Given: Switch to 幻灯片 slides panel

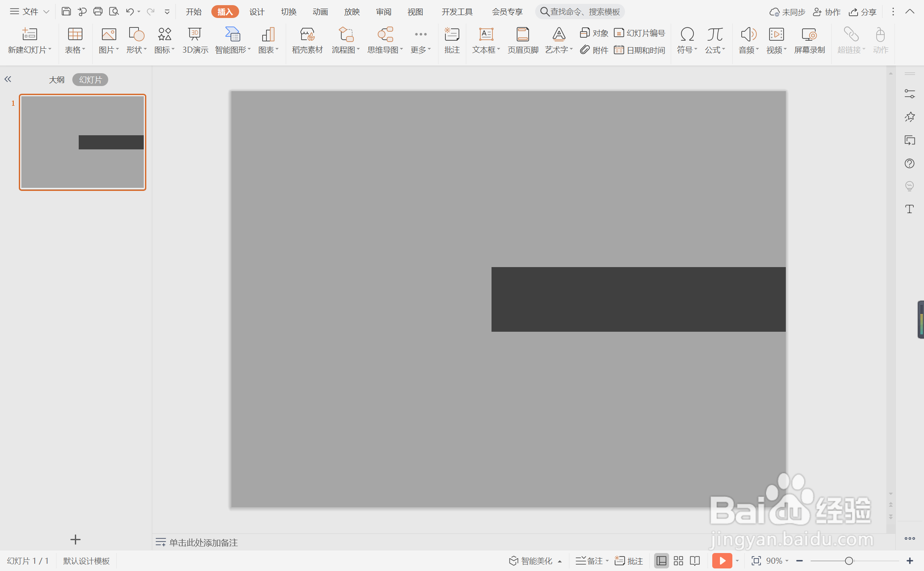Looking at the screenshot, I should 90,80.
